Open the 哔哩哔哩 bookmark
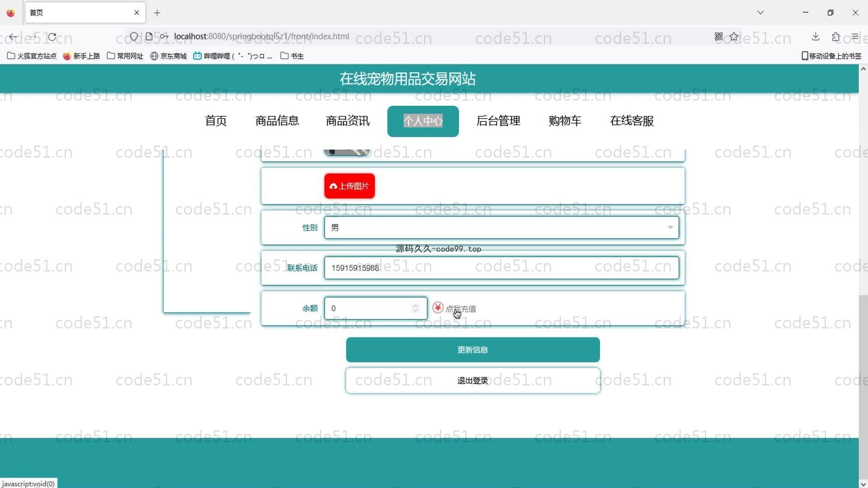This screenshot has height=488, width=868. coord(233,56)
